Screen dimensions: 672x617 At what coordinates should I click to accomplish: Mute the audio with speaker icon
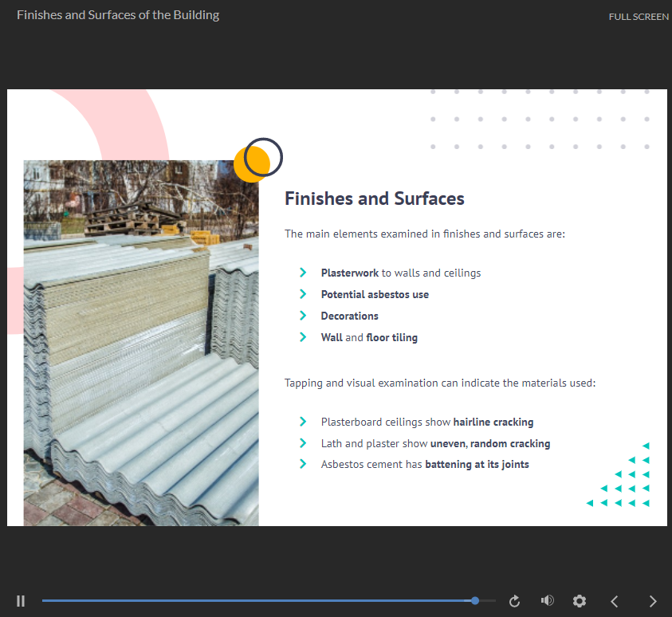(x=547, y=601)
